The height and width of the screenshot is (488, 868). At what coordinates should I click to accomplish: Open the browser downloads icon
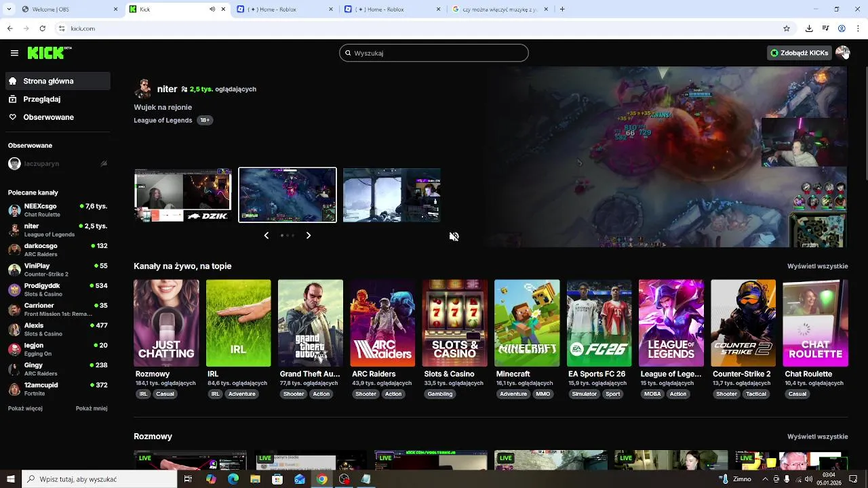[x=809, y=28]
